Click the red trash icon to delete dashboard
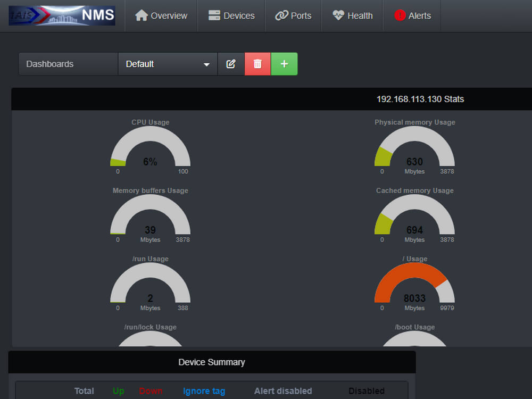The height and width of the screenshot is (399, 532). pyautogui.click(x=257, y=63)
